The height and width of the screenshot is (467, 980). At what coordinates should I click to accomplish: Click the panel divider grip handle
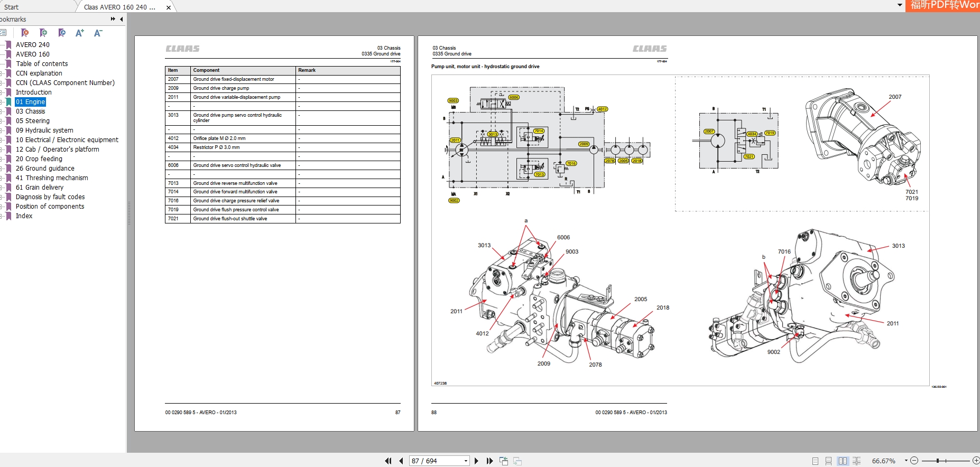tap(129, 213)
